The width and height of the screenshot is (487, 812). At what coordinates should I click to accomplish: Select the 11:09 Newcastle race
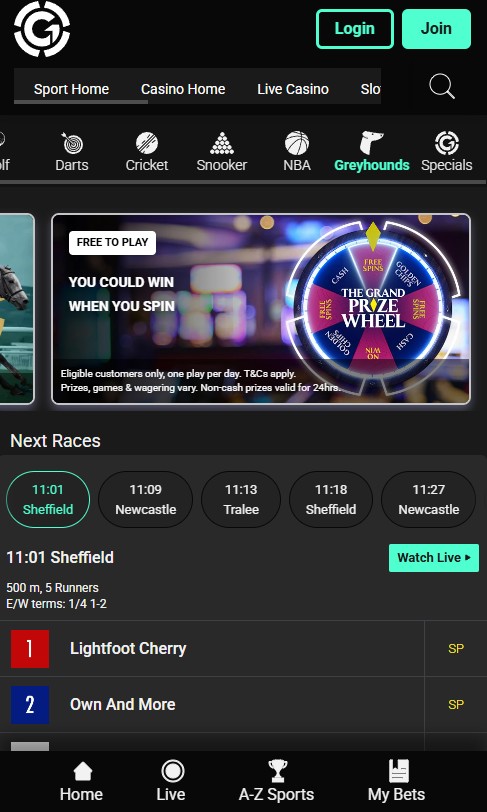(x=146, y=499)
